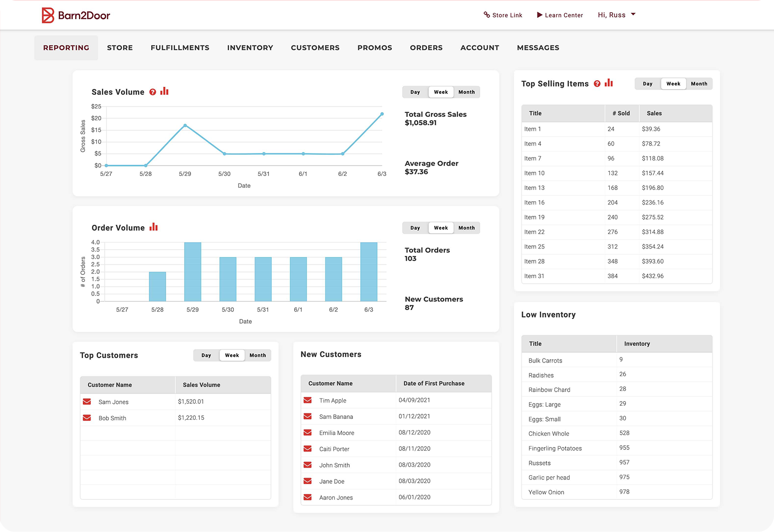The width and height of the screenshot is (774, 532).
Task: Email Caiti Porter via envelope icon
Action: pos(307,448)
